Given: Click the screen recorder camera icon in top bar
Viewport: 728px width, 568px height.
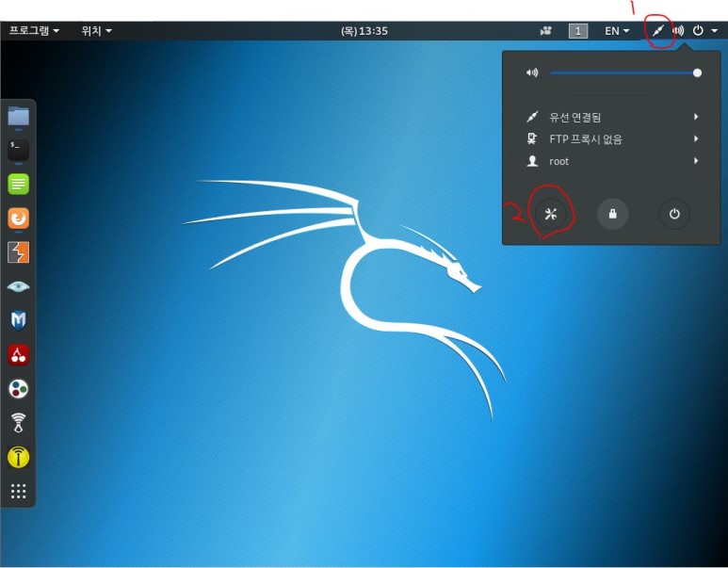Looking at the screenshot, I should pos(546,31).
